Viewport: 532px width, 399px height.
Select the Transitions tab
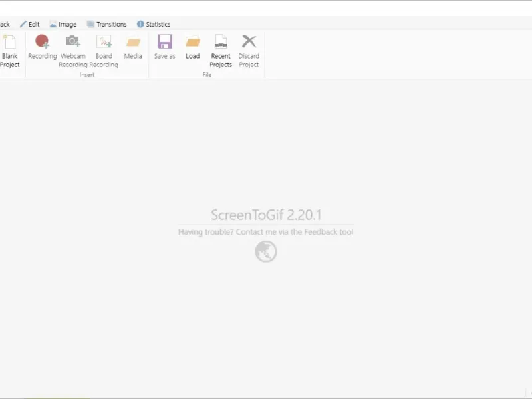[107, 24]
